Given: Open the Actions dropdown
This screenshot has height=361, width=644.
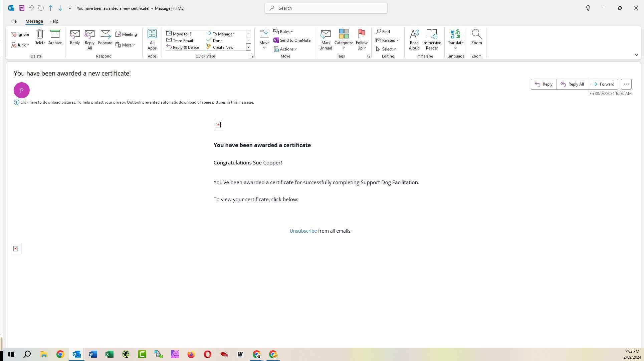Looking at the screenshot, I should [x=285, y=49].
